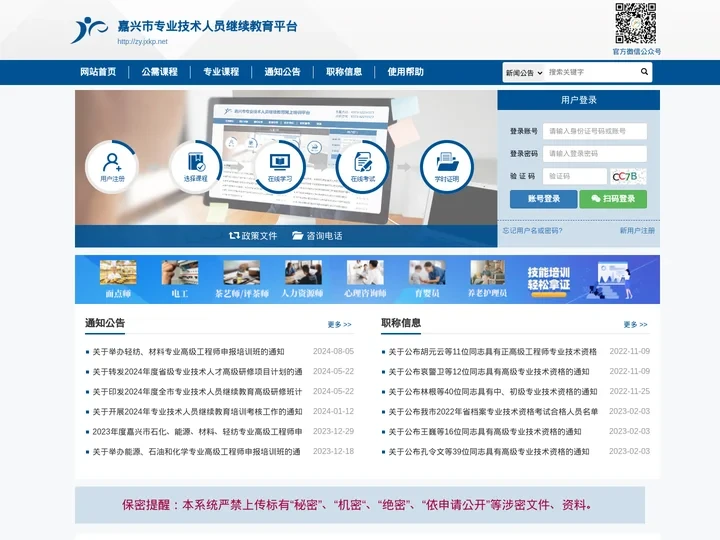Focus the 登录密码 input field
Screen dimensions: 720x540
click(x=595, y=154)
